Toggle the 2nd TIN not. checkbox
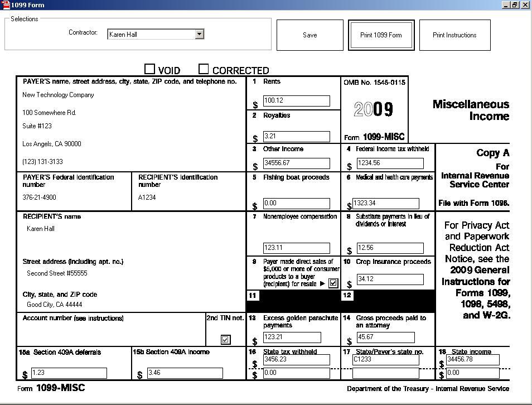The width and height of the screenshot is (532, 405). (225, 339)
